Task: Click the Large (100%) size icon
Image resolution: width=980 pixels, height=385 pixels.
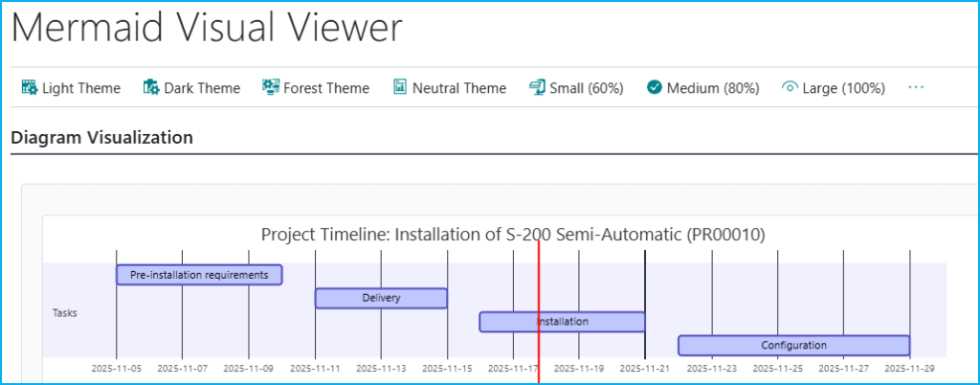Action: pos(790,88)
